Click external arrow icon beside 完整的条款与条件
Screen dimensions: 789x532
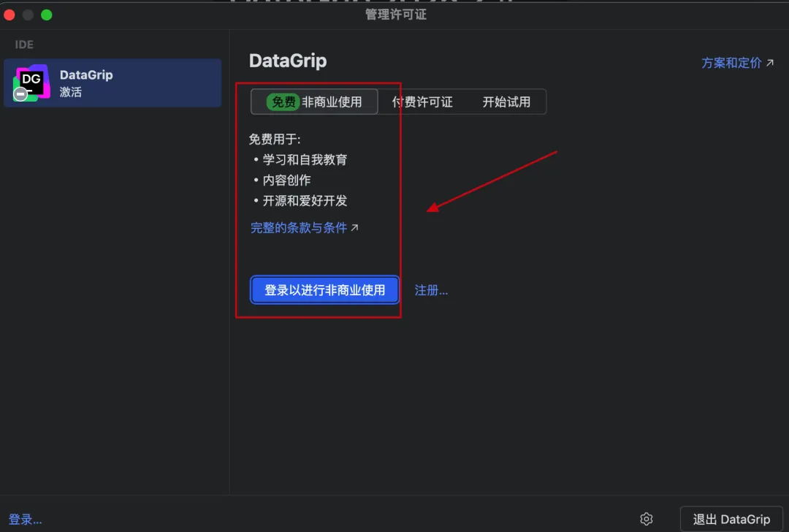(355, 228)
